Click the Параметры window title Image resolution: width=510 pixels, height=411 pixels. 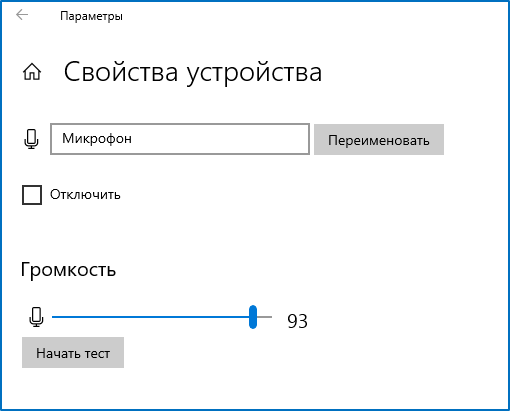(91, 16)
